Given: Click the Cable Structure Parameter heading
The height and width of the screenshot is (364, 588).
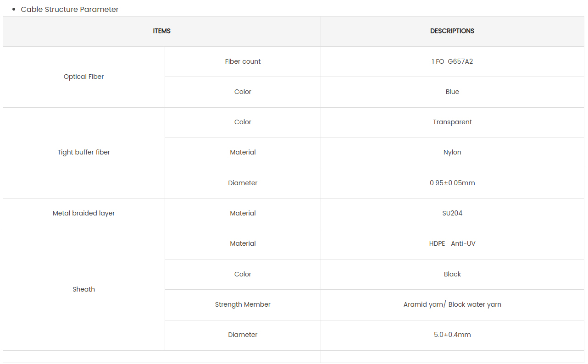Looking at the screenshot, I should point(70,9).
